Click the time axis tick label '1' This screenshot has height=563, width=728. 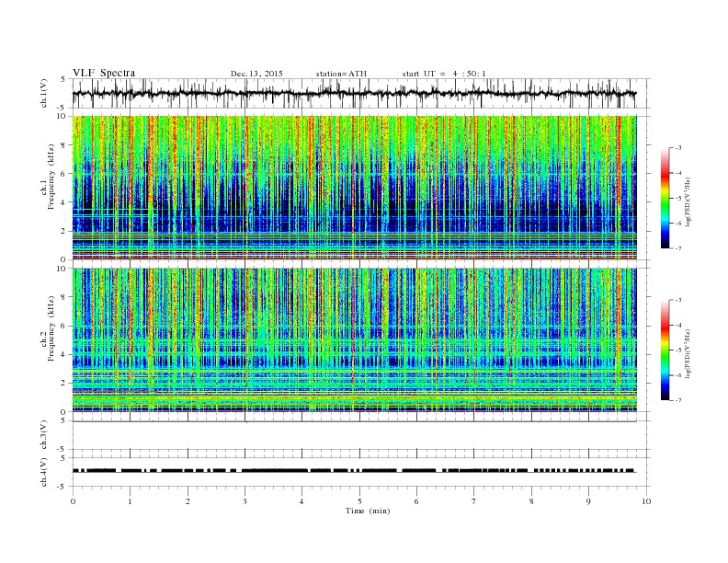click(x=130, y=501)
